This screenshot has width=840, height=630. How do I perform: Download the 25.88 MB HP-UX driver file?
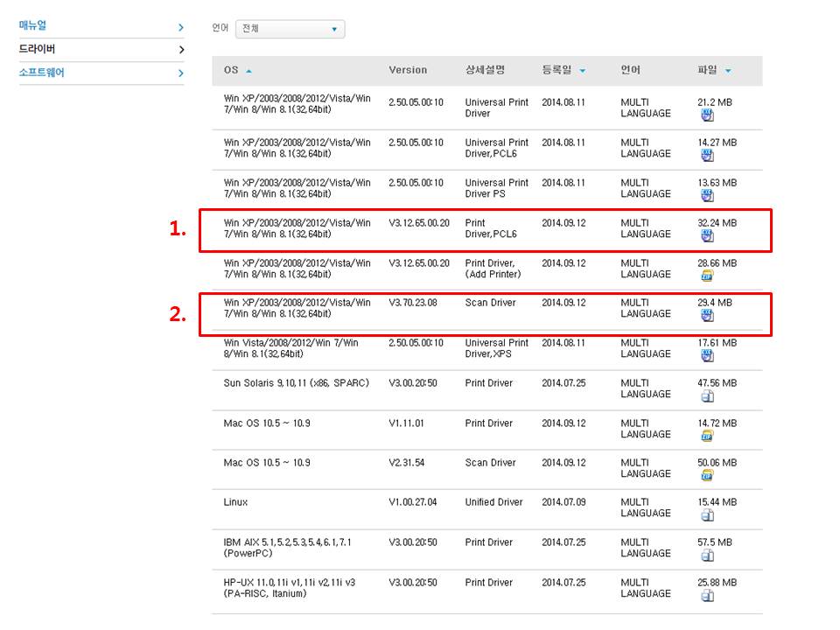click(706, 595)
